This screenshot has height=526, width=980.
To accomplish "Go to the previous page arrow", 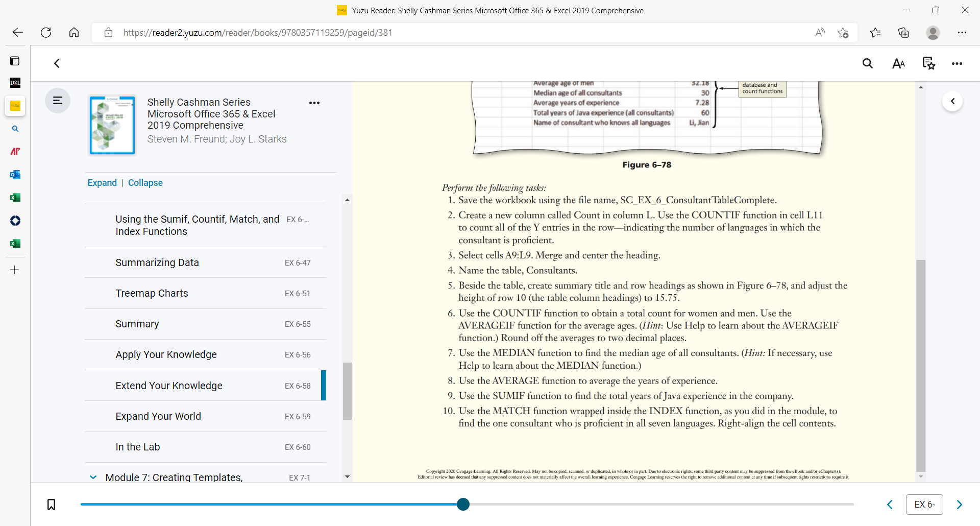I will pyautogui.click(x=890, y=505).
